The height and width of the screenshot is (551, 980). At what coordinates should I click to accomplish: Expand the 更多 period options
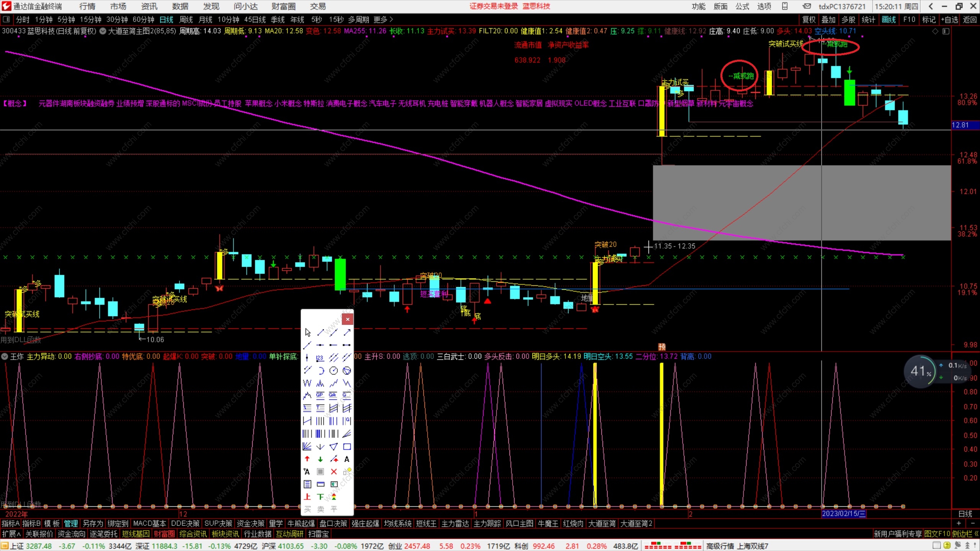pos(383,20)
